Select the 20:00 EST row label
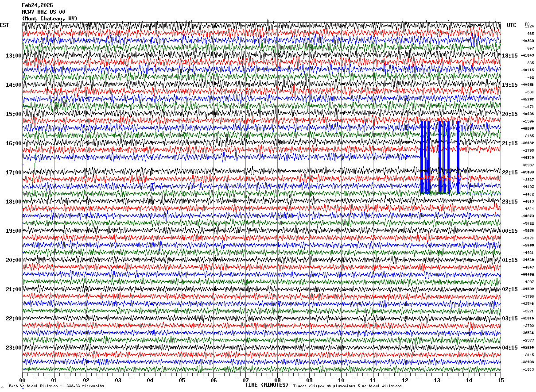The image size is (536, 392). coord(14,260)
